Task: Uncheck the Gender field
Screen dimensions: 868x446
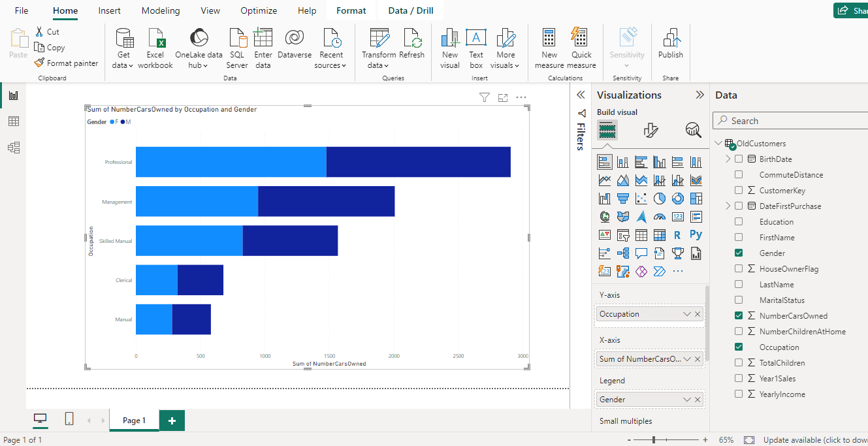Action: tap(739, 253)
